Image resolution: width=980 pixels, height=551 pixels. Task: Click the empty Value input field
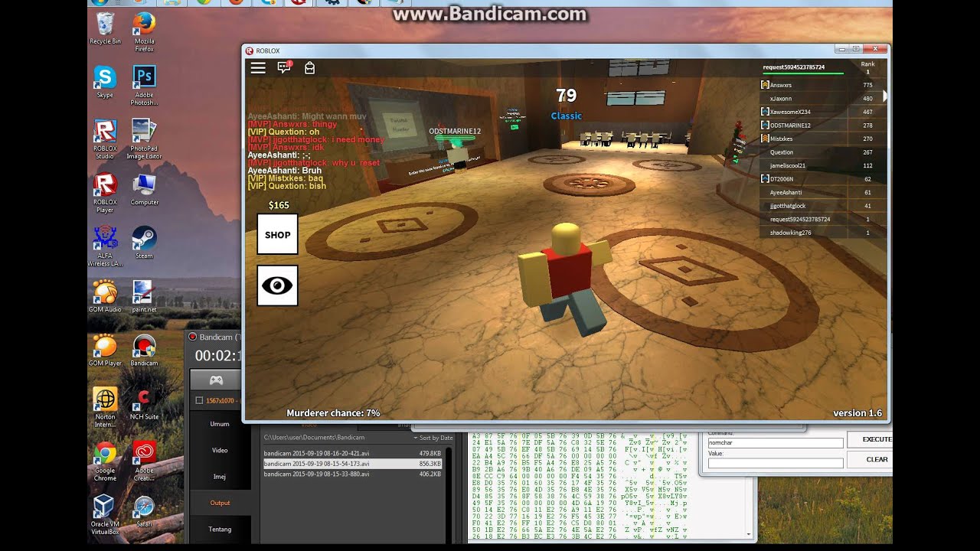tap(775, 463)
